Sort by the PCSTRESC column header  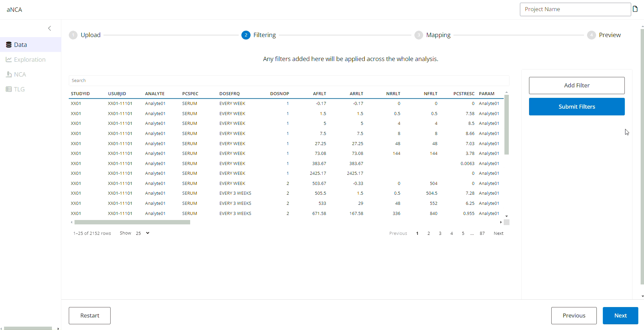coord(464,94)
